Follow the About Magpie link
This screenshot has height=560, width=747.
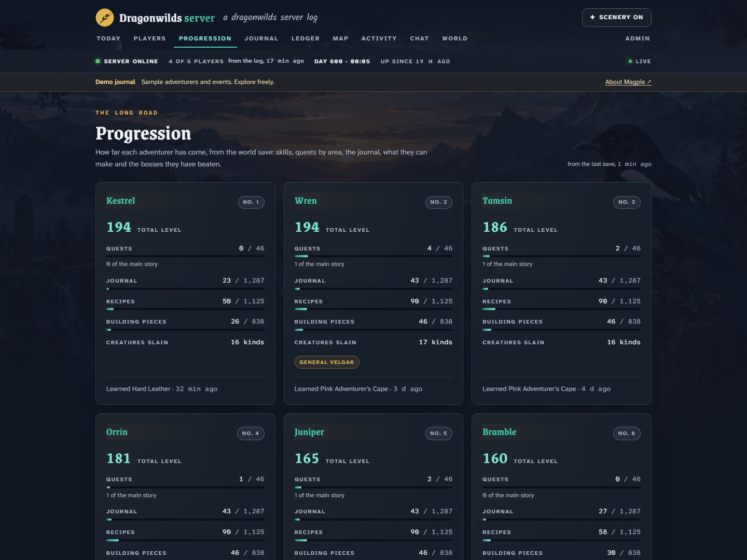(628, 82)
